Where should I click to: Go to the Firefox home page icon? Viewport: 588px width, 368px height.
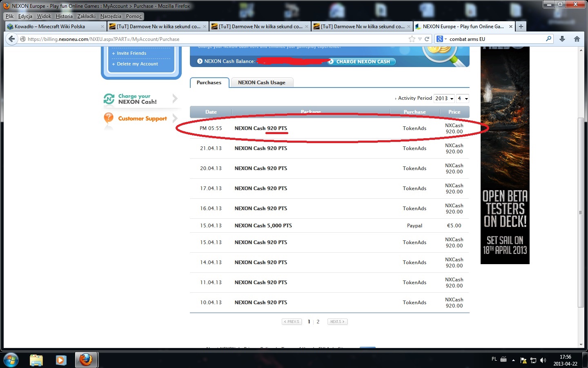[577, 39]
